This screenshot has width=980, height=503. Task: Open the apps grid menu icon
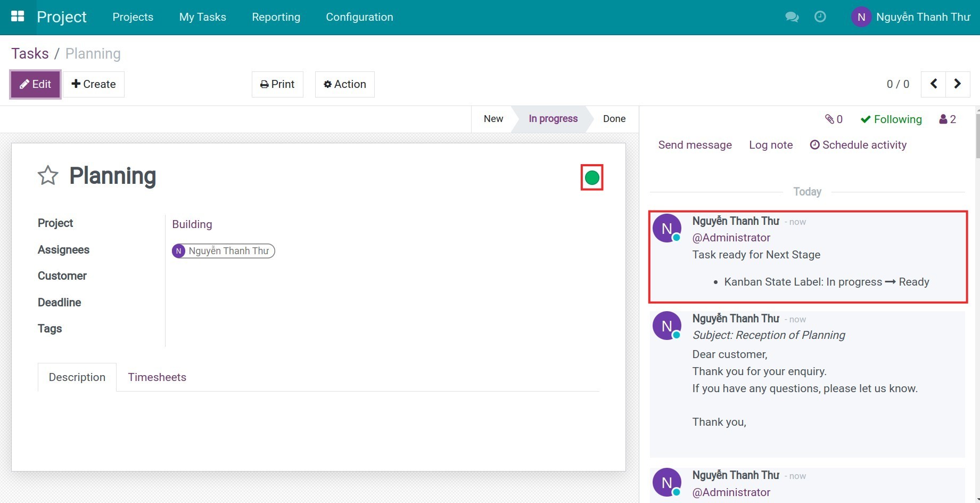coord(18,17)
